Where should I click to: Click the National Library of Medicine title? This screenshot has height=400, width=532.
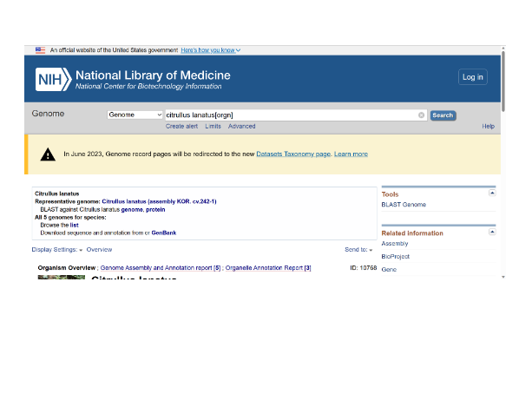tap(153, 75)
